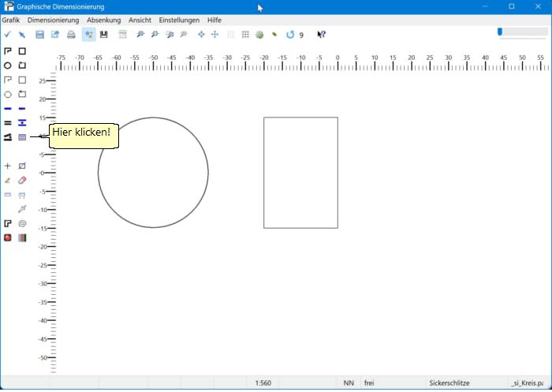The image size is (552, 392).
Task: Select the plus crosshair tool in left palette
Action: 8,166
